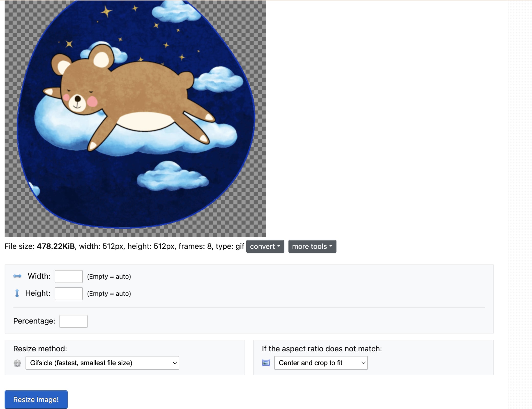The width and height of the screenshot is (532, 409).
Task: Click the Width label text
Action: [x=39, y=276]
